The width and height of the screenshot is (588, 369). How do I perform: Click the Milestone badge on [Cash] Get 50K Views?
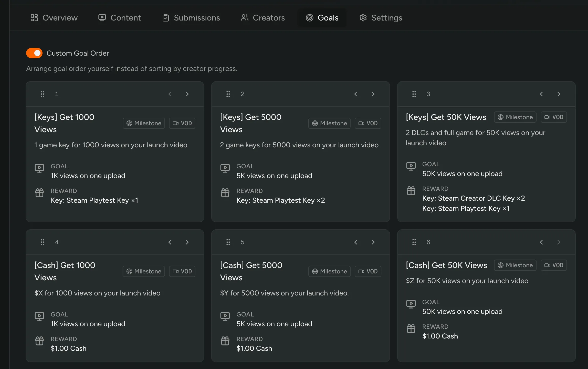(x=515, y=265)
